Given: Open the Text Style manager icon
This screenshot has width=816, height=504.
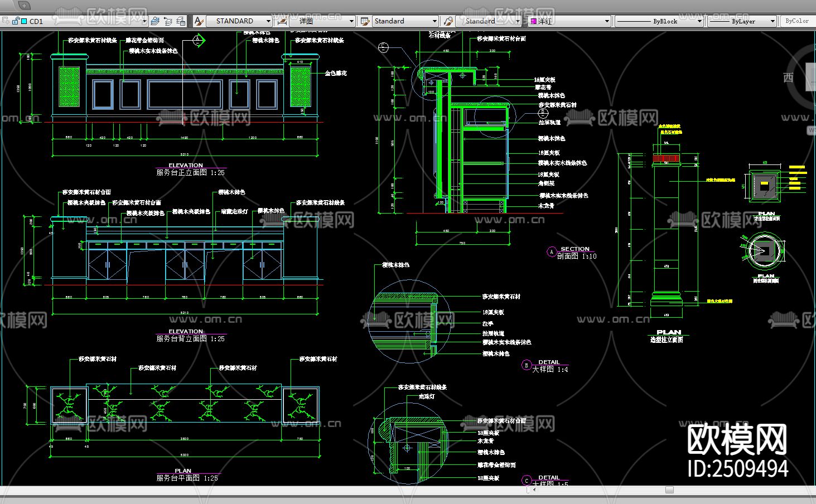Looking at the screenshot, I should pos(199,21).
